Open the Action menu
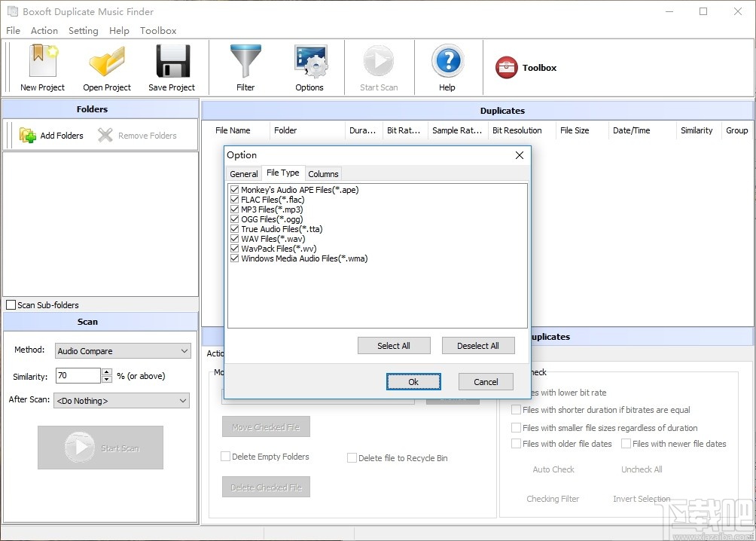The image size is (756, 541). tap(44, 31)
